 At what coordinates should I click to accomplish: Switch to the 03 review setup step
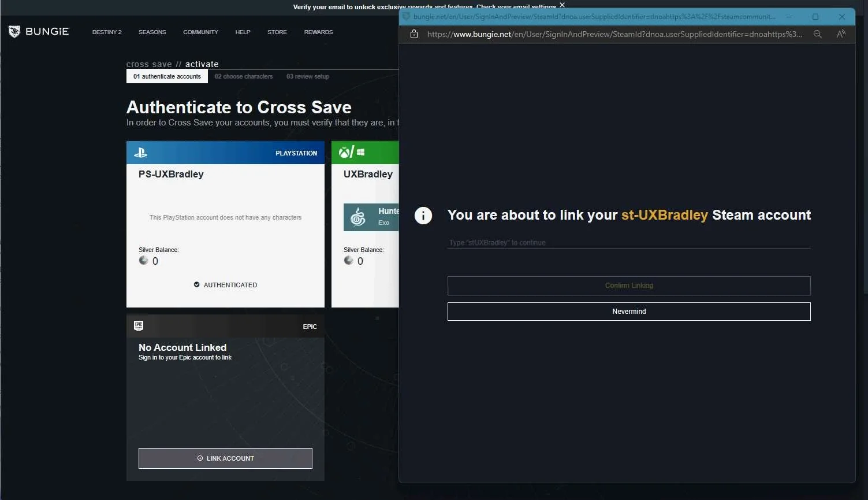pyautogui.click(x=308, y=76)
